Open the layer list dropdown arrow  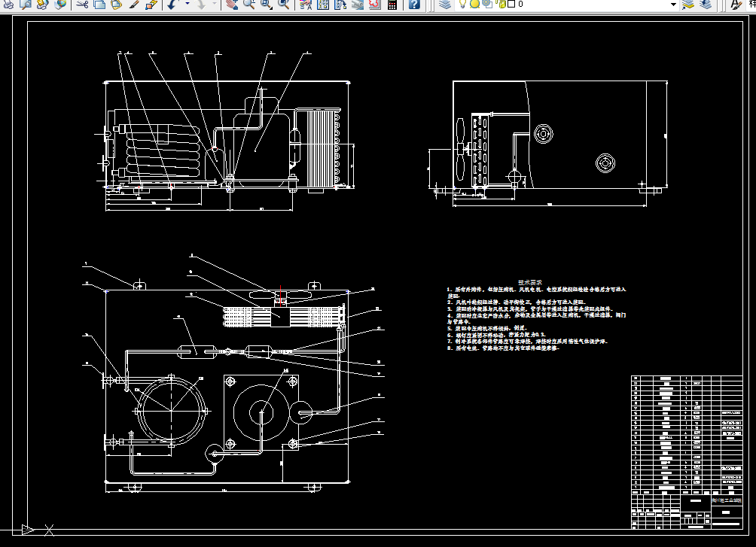[674, 5]
